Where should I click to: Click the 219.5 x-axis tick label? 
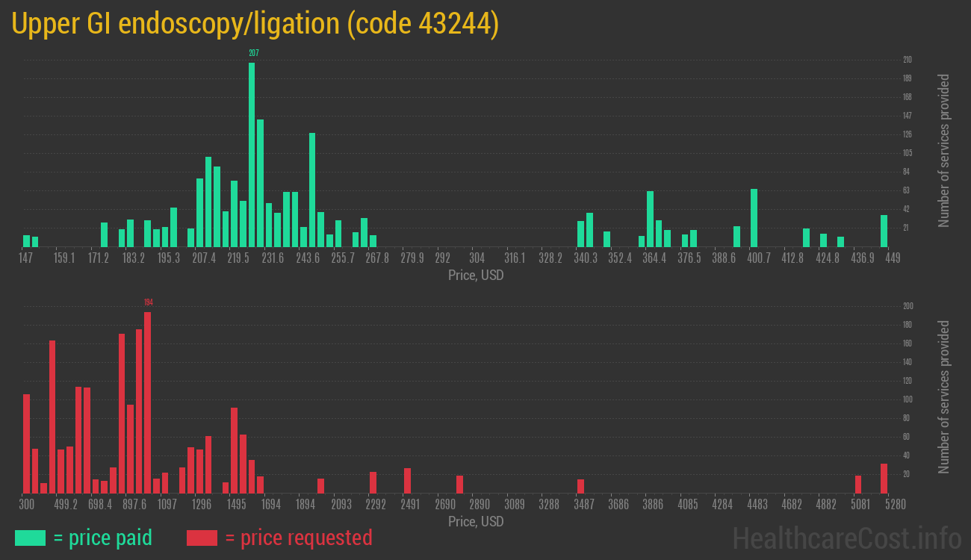(238, 258)
